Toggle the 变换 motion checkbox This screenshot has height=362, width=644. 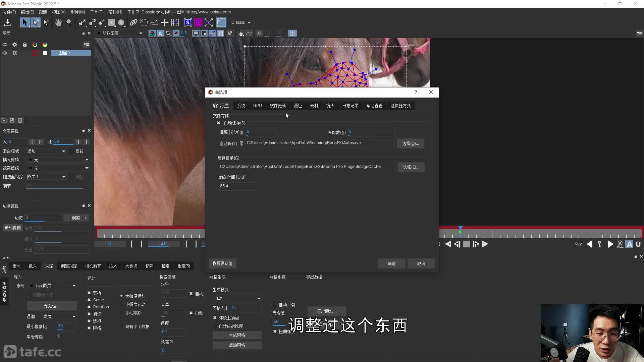(x=89, y=293)
